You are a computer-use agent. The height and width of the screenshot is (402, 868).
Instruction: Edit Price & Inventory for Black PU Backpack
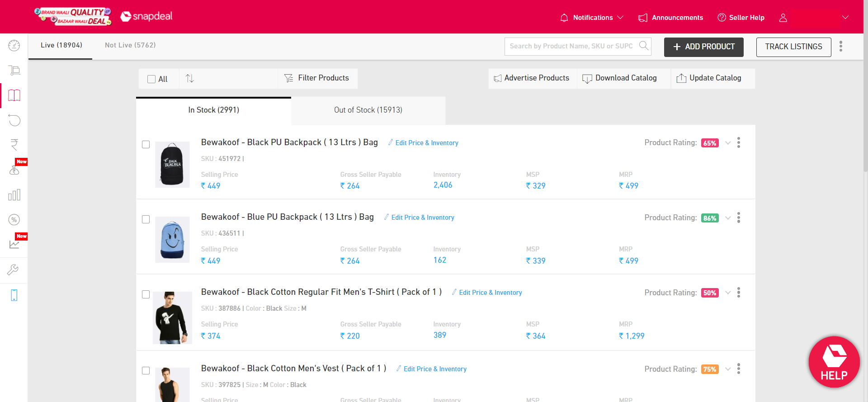coord(423,143)
